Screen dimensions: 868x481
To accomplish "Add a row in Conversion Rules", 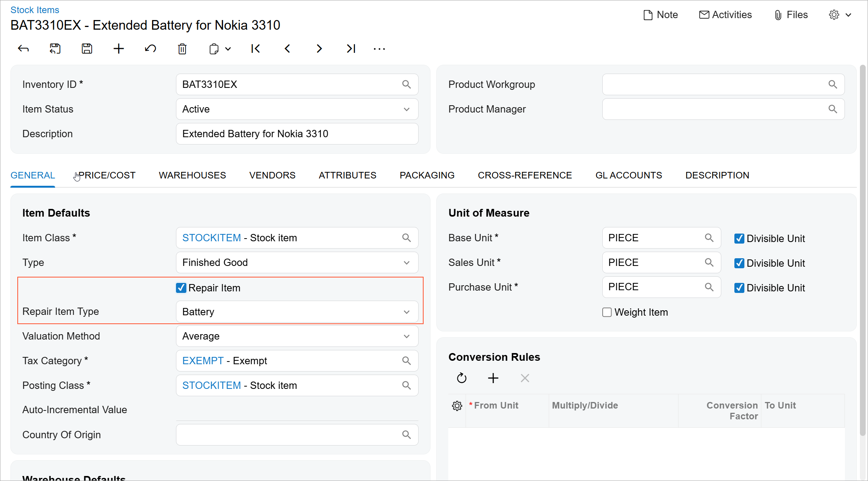I will pyautogui.click(x=493, y=378).
